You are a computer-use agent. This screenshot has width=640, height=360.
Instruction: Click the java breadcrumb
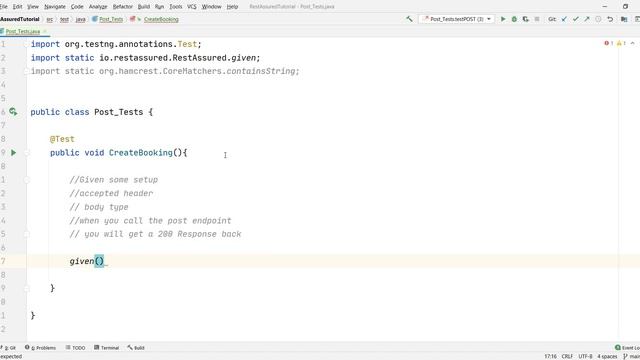80,19
